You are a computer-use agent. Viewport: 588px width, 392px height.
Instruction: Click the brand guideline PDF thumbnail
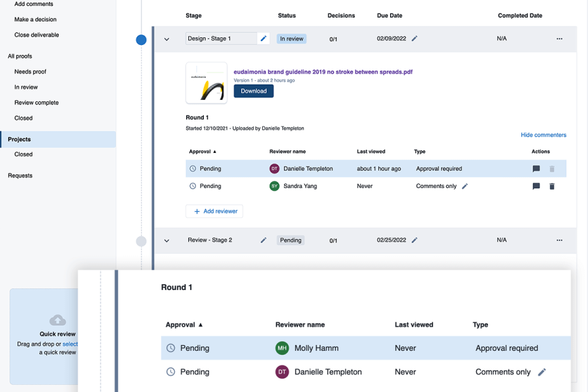tap(206, 83)
